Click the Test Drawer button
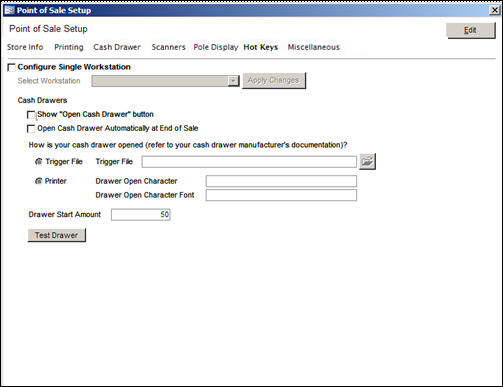This screenshot has width=503, height=387. (x=56, y=235)
